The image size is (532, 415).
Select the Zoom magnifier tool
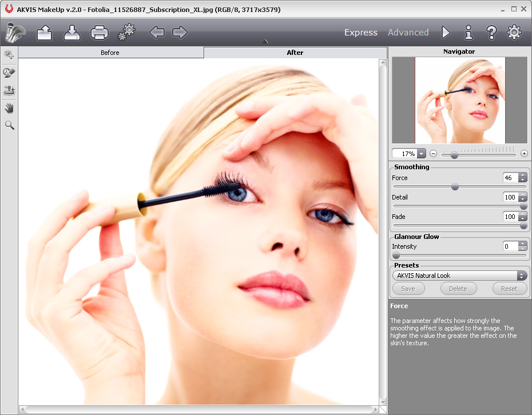point(9,125)
